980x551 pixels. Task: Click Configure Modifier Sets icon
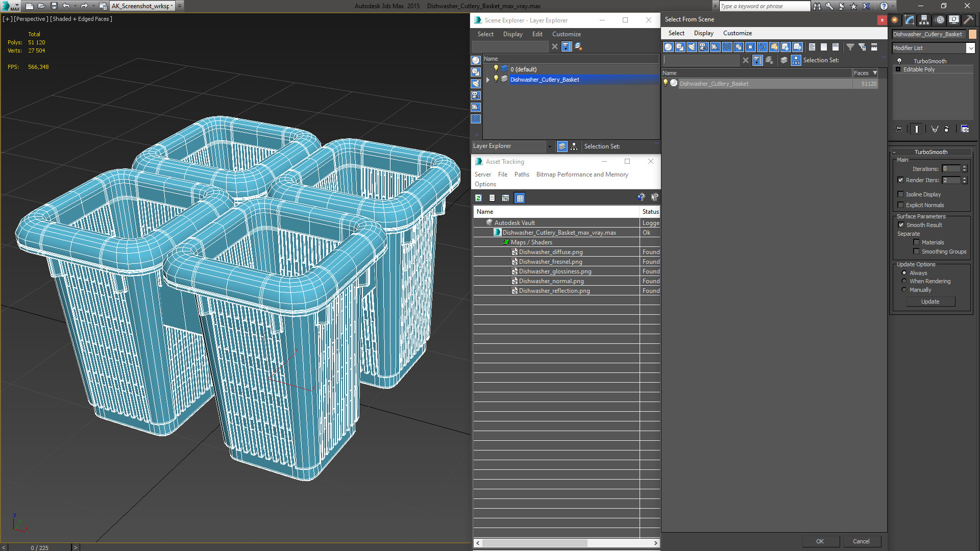[x=965, y=129]
